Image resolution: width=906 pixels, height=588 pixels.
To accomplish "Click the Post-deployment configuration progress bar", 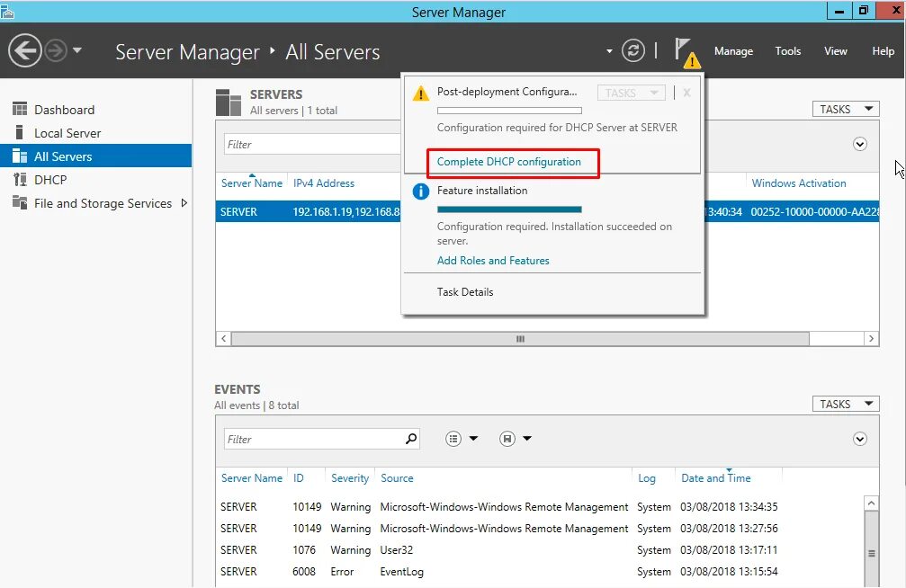I will click(509, 111).
